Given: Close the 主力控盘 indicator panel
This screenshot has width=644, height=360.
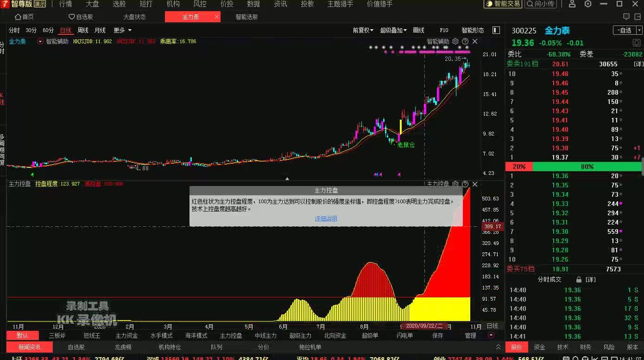Looking at the screenshot, I should [x=475, y=184].
